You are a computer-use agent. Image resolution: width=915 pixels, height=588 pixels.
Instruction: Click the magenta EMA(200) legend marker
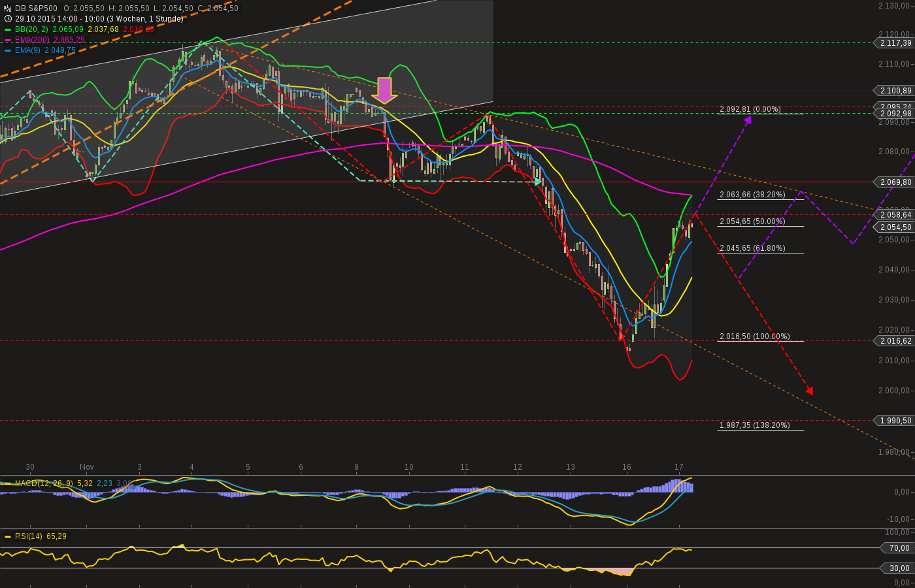[8, 40]
